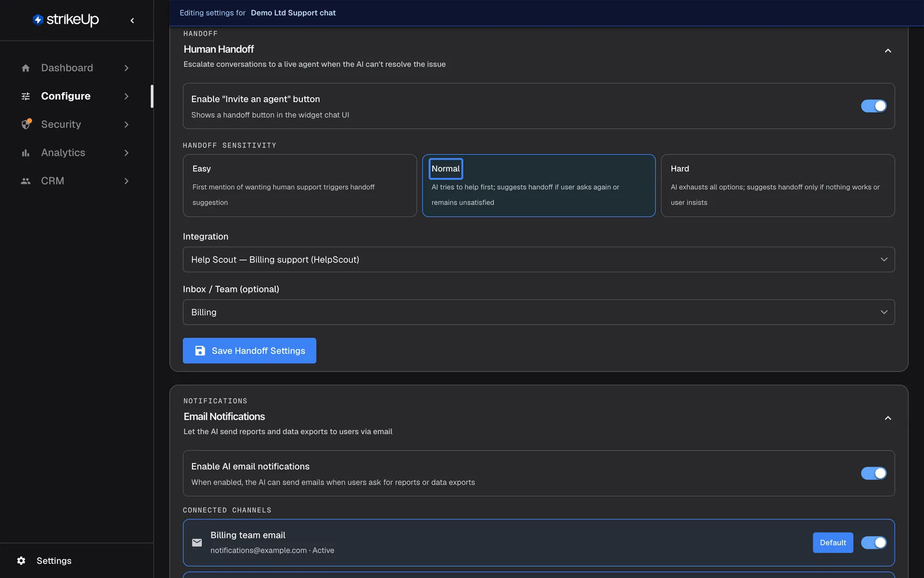Click the Analytics bar chart icon
This screenshot has height=578, width=924.
coord(26,153)
